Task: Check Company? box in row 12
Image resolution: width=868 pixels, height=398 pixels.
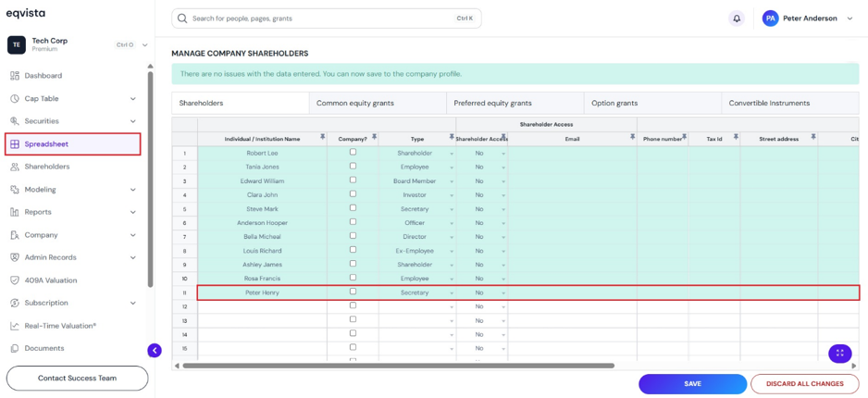Action: tap(353, 305)
